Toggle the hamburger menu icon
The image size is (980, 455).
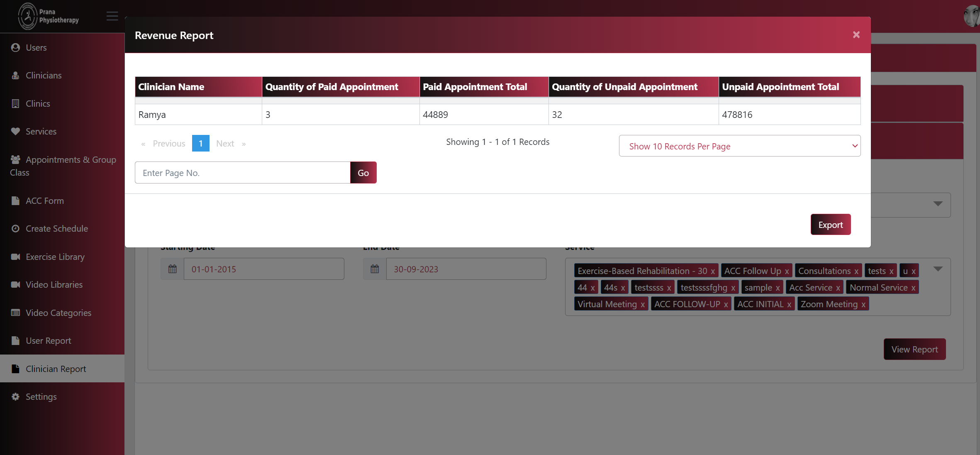[x=112, y=16]
